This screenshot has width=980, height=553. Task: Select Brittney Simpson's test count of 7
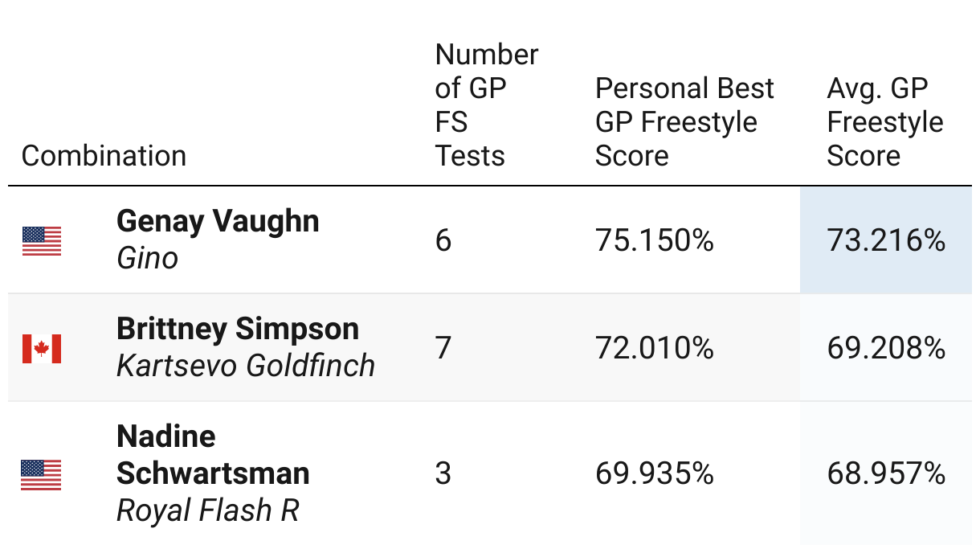coord(443,348)
